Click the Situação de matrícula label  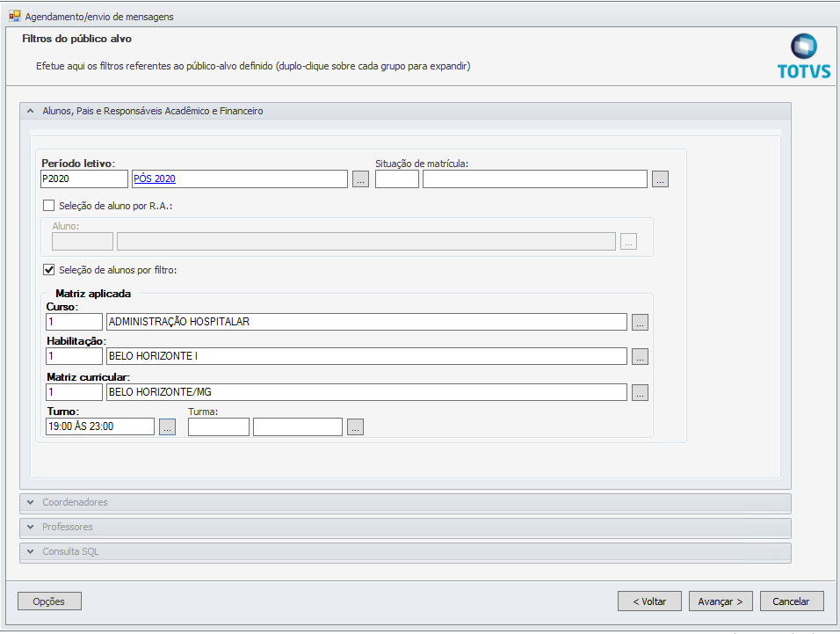click(x=422, y=164)
